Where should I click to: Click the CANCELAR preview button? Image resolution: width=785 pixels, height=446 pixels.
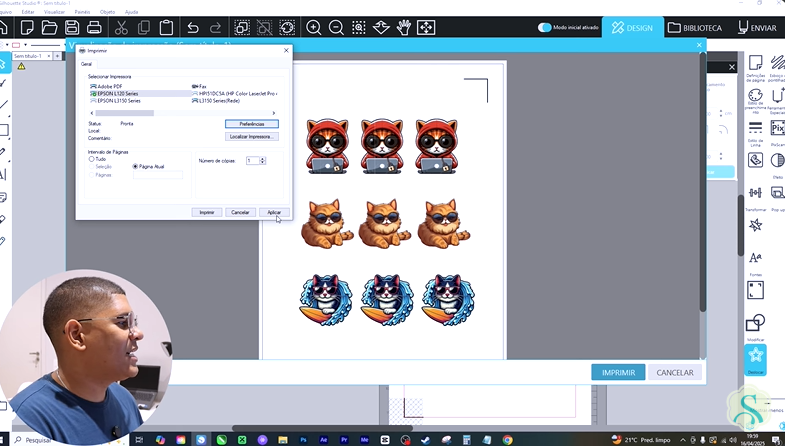click(x=675, y=372)
